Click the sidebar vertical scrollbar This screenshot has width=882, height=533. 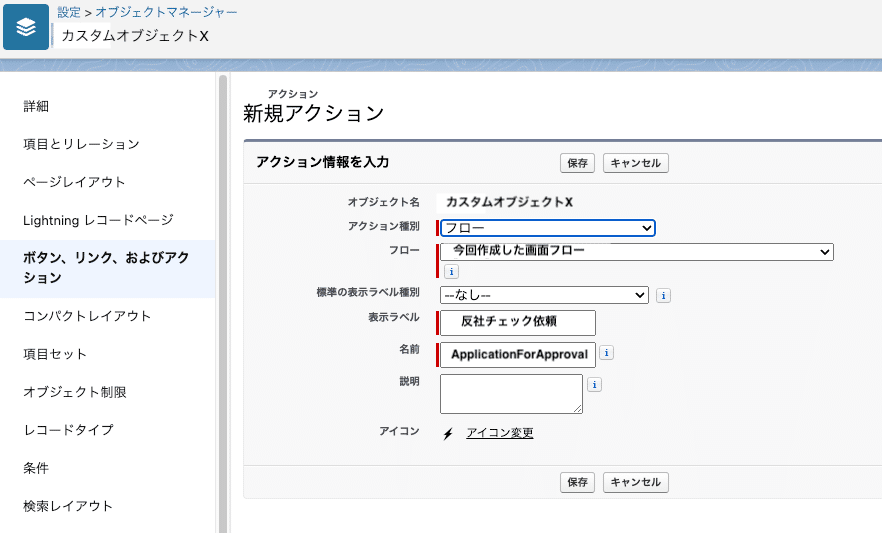(x=223, y=304)
